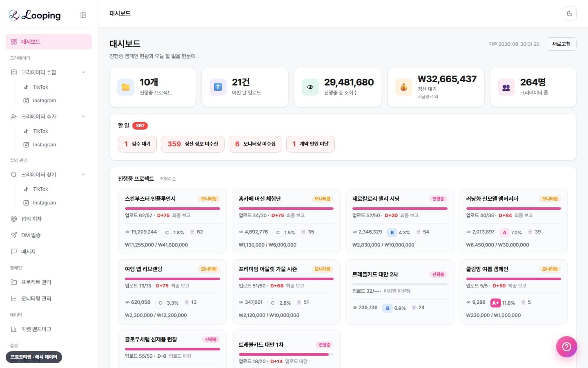Screen dimensions: 588x368
Task: Open 모니터링 관리 page
Action: click(49, 298)
